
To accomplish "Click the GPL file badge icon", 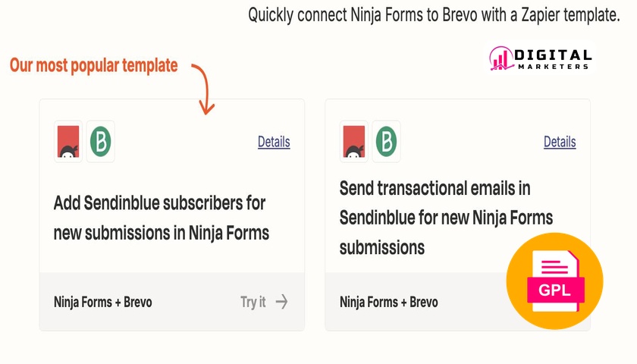I will tap(555, 281).
